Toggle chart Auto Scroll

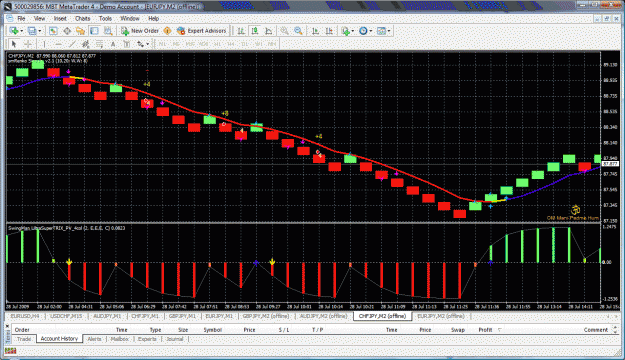315,31
